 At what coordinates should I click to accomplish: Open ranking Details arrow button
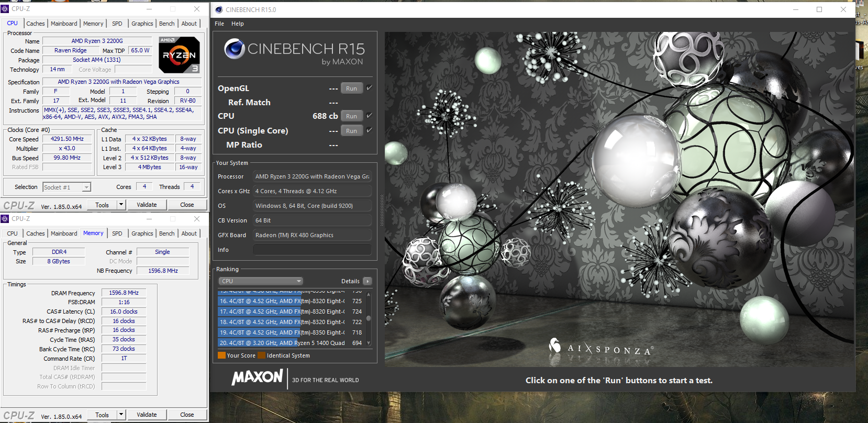click(x=367, y=281)
